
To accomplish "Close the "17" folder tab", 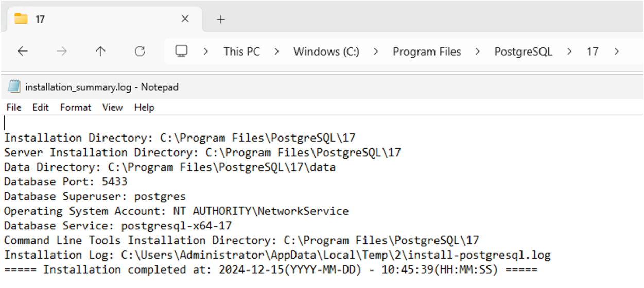I will click(x=185, y=19).
